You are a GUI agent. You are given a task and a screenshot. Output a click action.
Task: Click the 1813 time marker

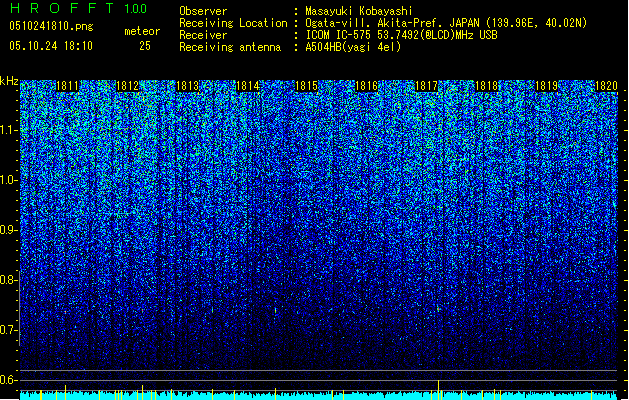click(187, 86)
